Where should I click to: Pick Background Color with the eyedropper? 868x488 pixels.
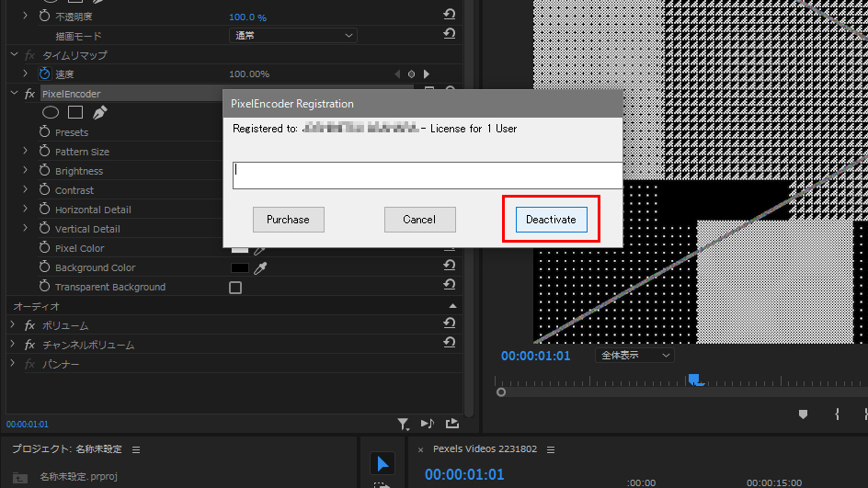tap(260, 268)
